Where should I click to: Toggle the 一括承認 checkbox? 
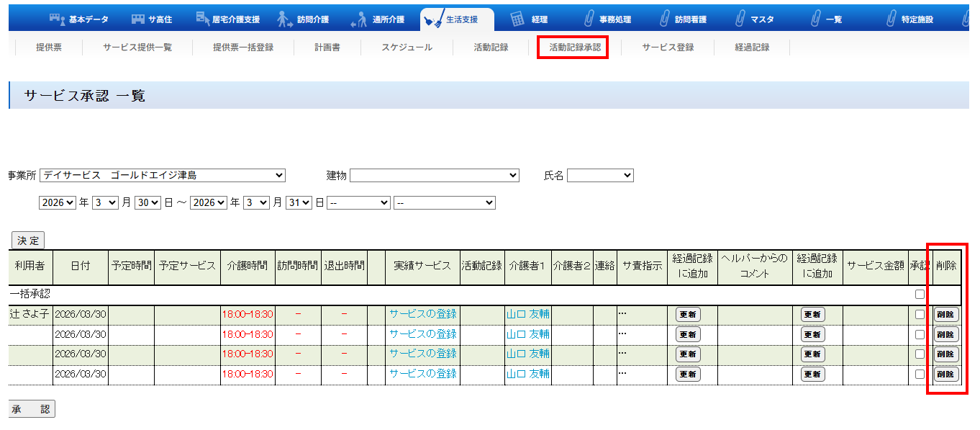point(920,295)
